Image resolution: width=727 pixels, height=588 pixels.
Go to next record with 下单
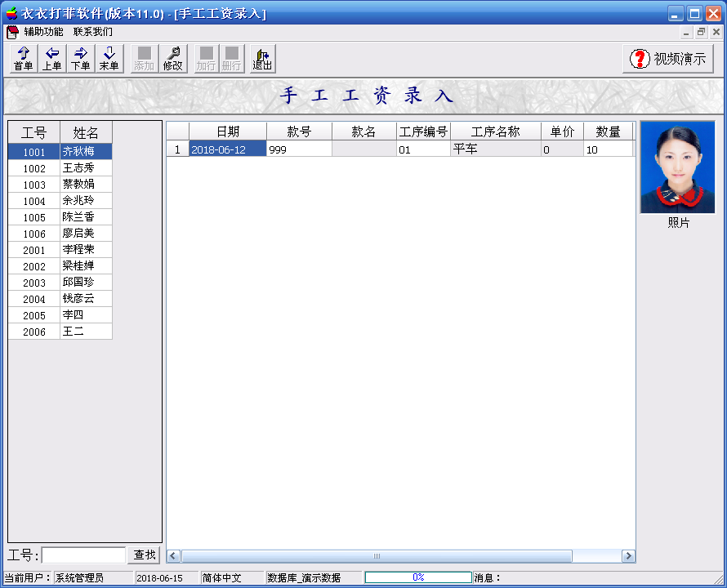[81, 59]
